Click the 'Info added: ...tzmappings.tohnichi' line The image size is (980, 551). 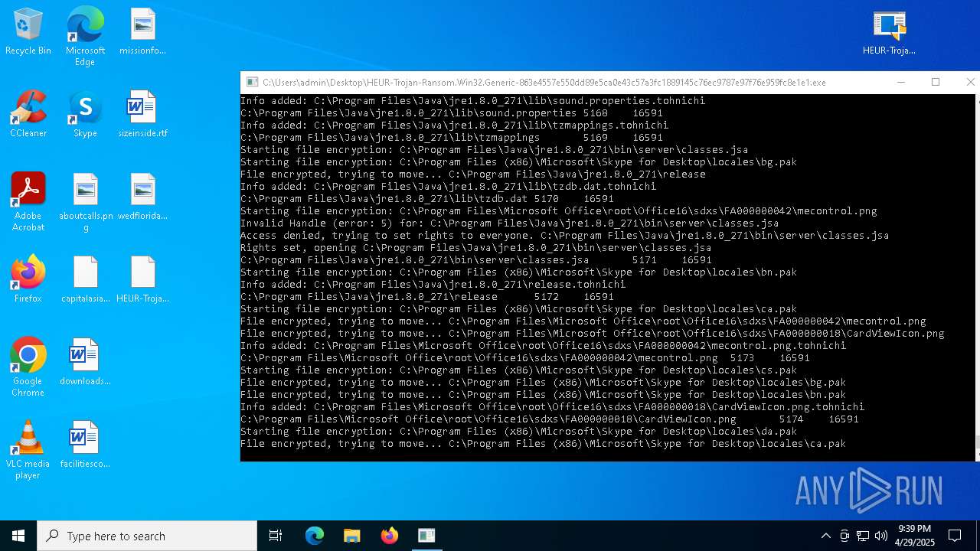(454, 125)
